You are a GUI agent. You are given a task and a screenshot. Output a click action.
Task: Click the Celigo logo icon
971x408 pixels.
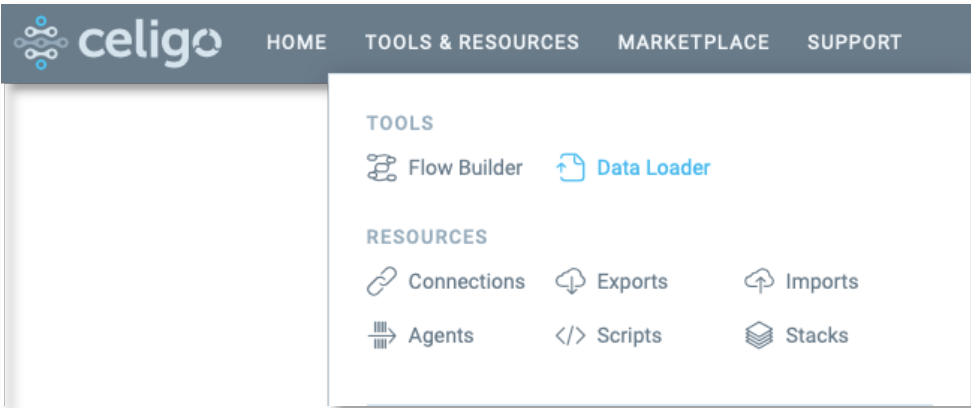click(x=38, y=42)
